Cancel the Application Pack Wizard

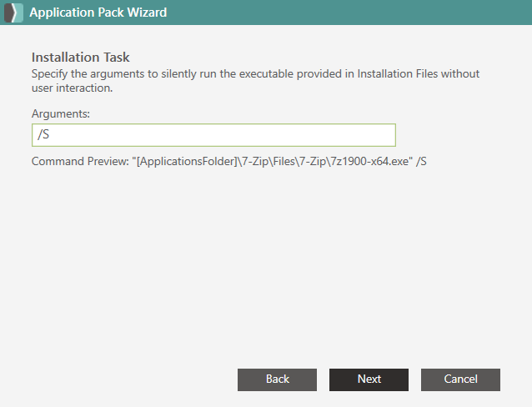(x=460, y=379)
